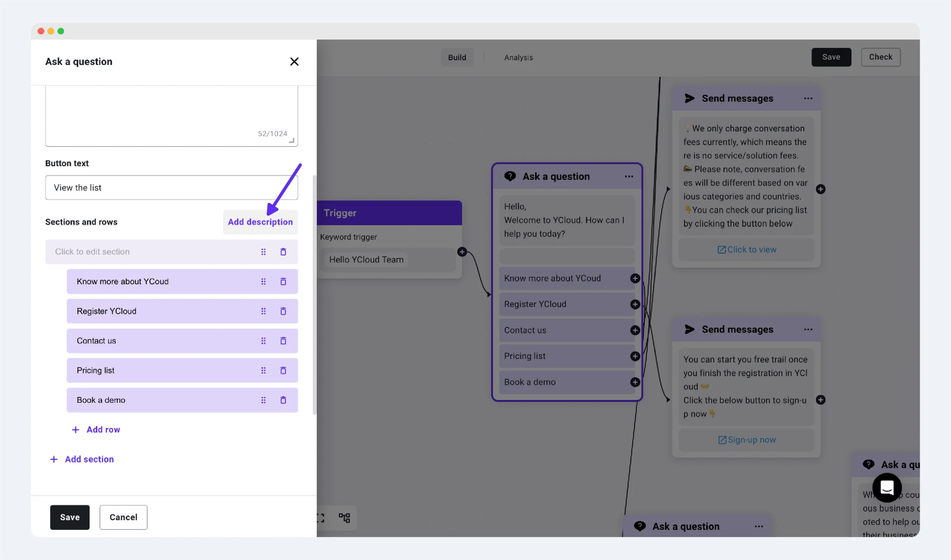Add a new section

82,459
